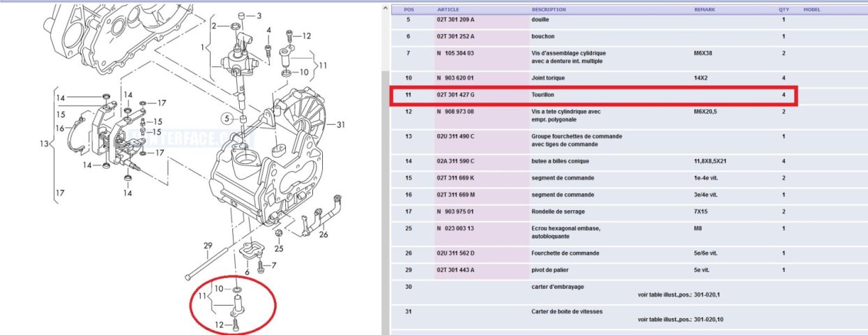Select article number 02U 311 562 D
The image size is (868, 335).
[455, 253]
